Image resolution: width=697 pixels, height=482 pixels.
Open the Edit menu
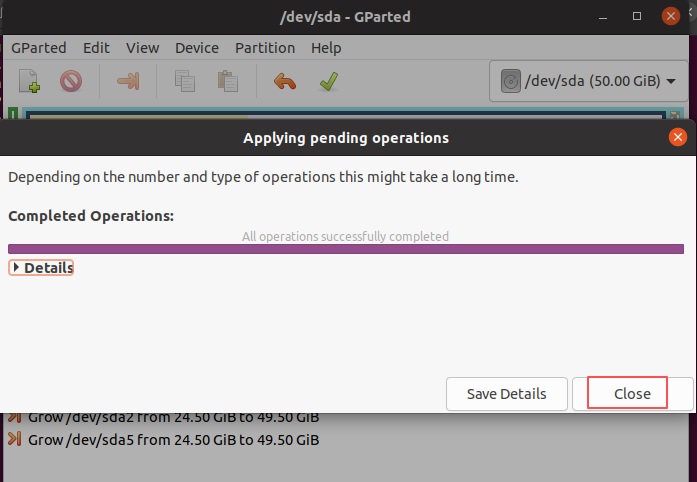(x=97, y=48)
